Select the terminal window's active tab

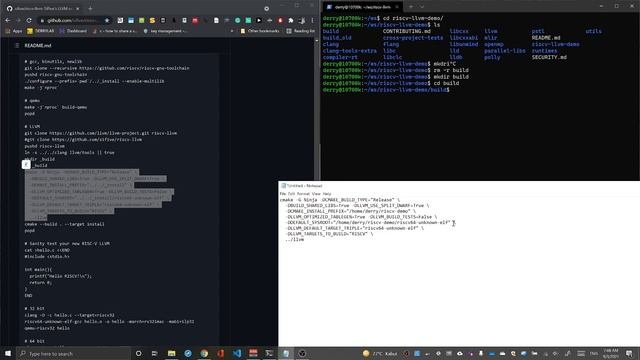click(x=363, y=7)
